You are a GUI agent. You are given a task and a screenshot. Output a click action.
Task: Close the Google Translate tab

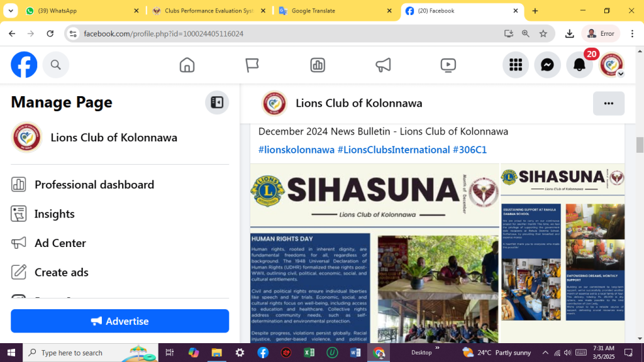(x=389, y=11)
